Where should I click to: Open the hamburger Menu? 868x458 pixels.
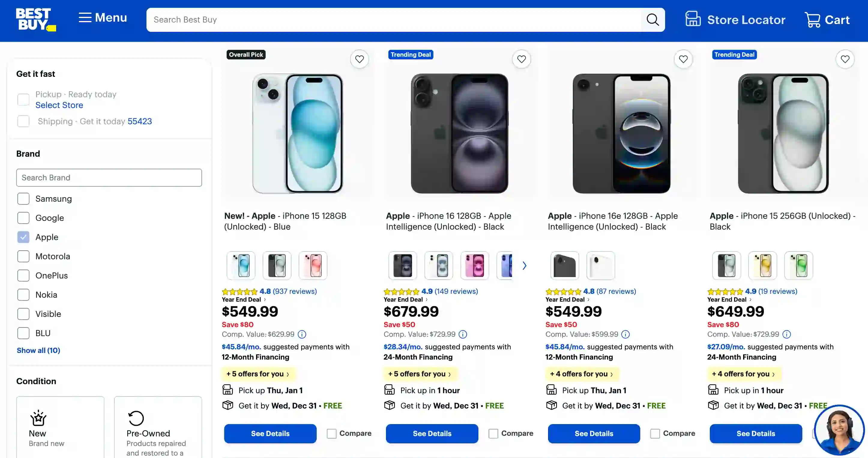pos(102,17)
